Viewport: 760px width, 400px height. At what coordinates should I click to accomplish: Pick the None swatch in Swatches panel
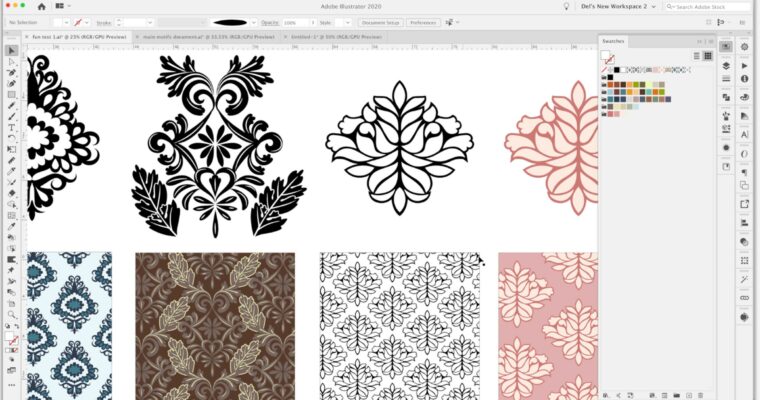pos(604,70)
